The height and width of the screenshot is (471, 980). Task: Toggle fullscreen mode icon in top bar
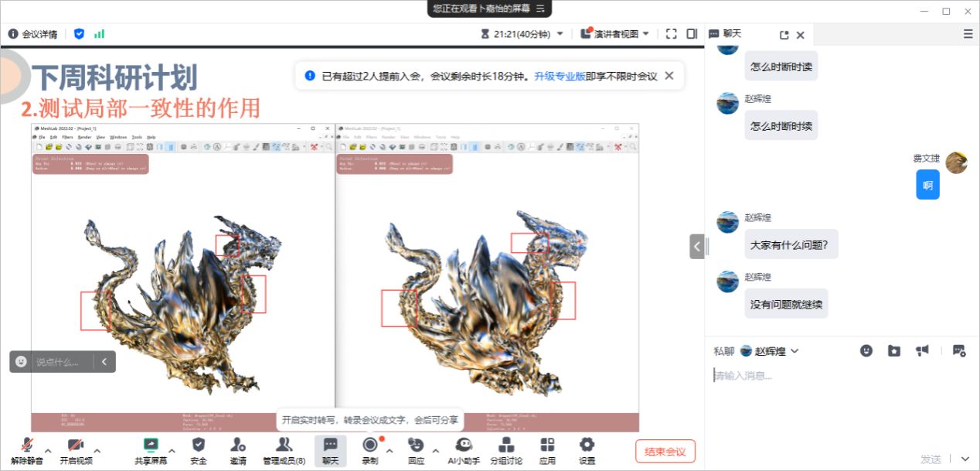pyautogui.click(x=671, y=34)
